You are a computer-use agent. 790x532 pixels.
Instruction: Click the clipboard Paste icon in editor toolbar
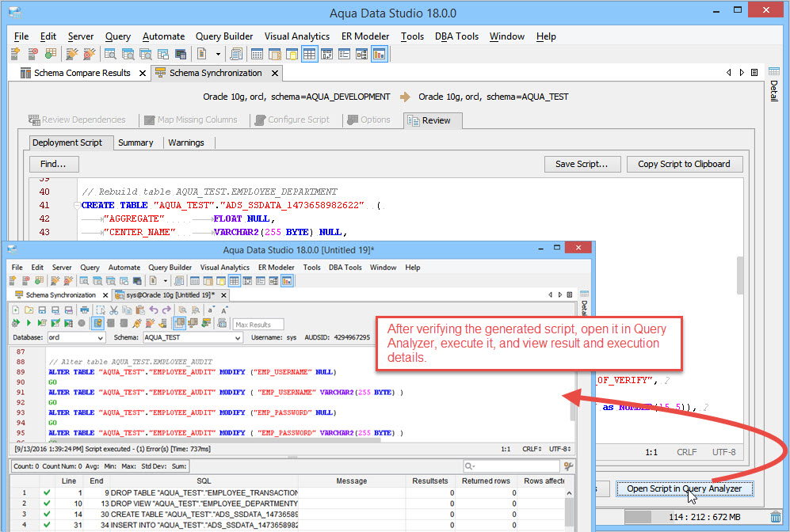click(140, 310)
